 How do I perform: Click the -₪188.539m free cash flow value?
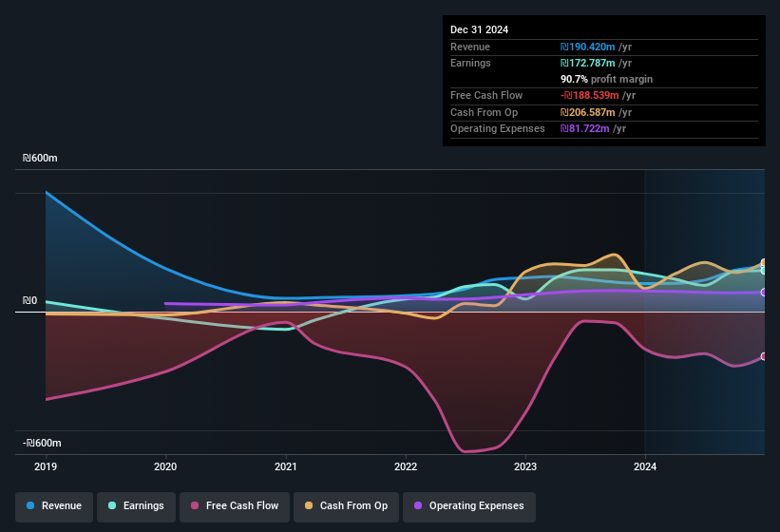click(x=589, y=95)
